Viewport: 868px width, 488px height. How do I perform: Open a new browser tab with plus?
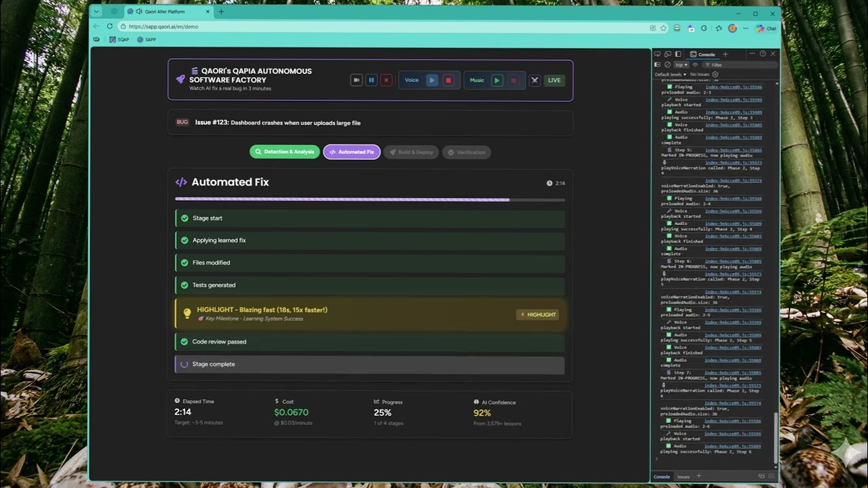tap(221, 12)
